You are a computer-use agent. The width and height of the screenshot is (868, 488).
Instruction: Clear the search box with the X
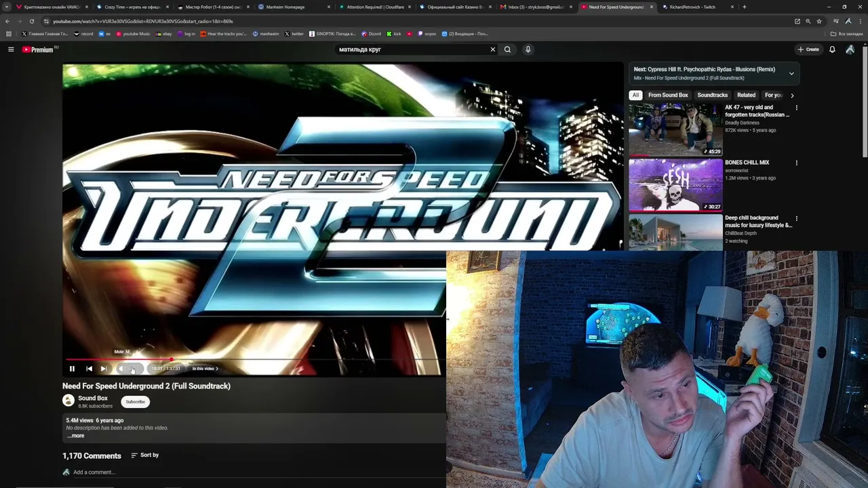click(493, 49)
